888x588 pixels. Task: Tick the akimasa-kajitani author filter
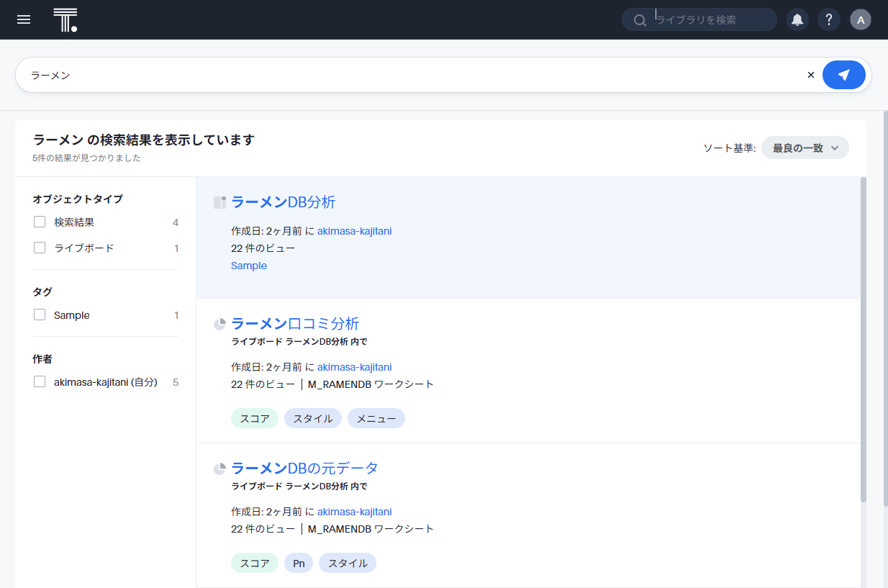tap(40, 382)
